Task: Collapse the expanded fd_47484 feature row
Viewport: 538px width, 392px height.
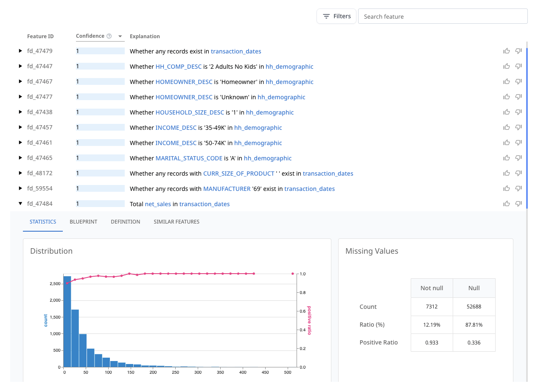Action: coord(20,204)
